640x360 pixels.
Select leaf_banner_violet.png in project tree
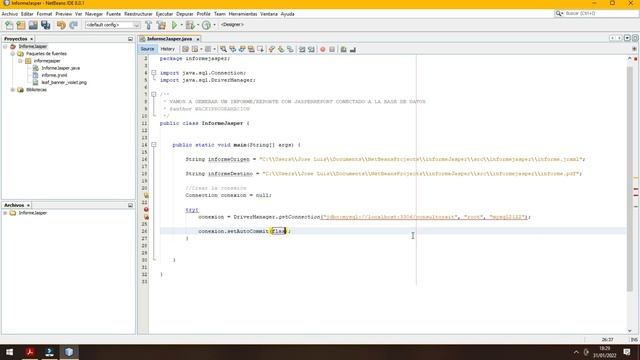click(x=64, y=82)
